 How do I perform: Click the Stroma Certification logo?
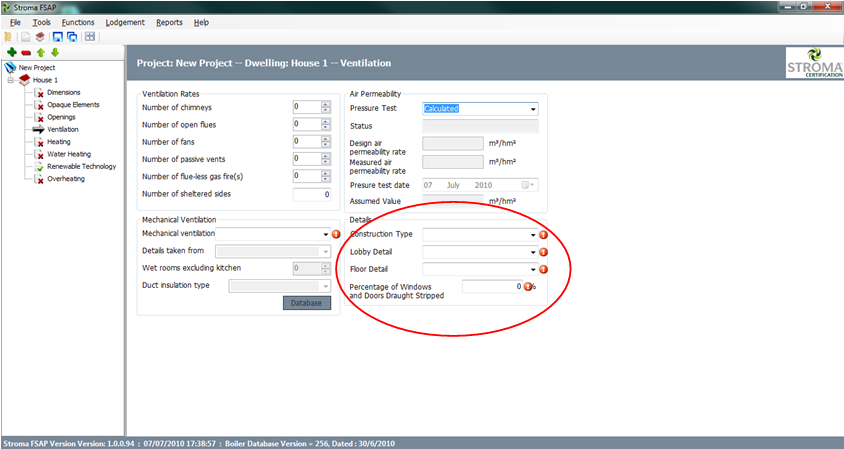(814, 62)
